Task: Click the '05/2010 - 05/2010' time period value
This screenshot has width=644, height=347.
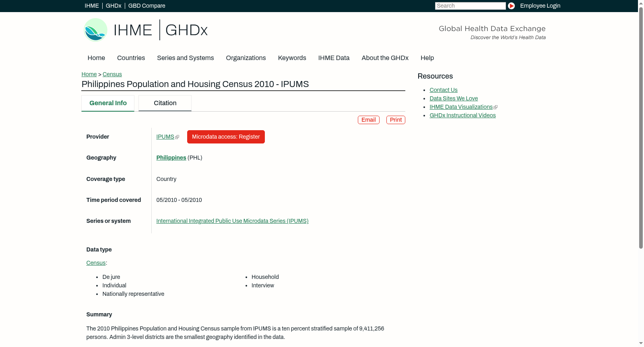Action: pyautogui.click(x=179, y=200)
